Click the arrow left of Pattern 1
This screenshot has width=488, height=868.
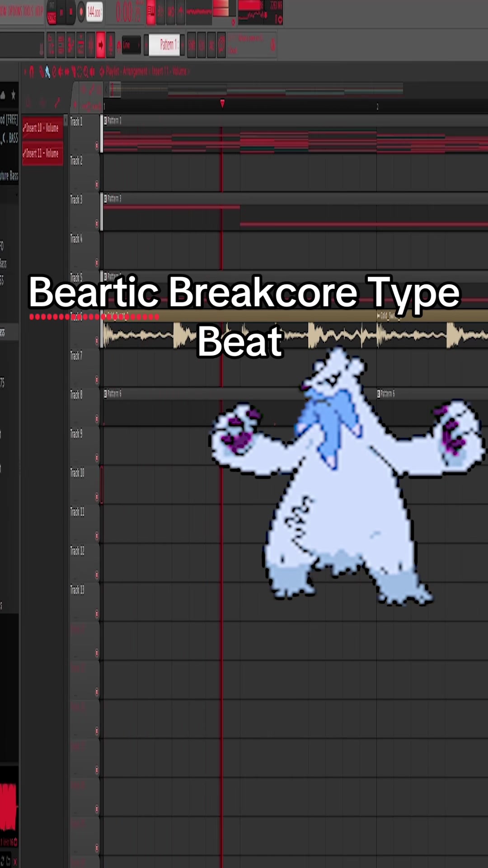146,45
